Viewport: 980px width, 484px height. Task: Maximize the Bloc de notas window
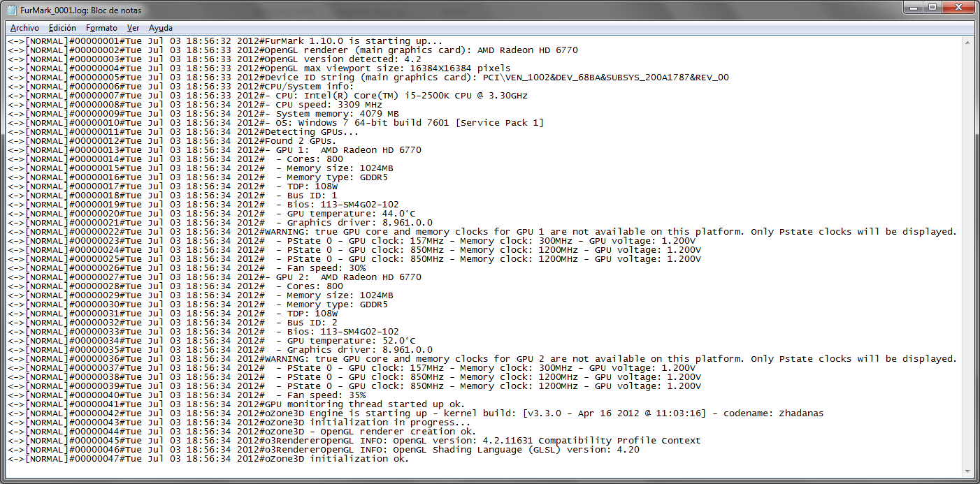932,8
